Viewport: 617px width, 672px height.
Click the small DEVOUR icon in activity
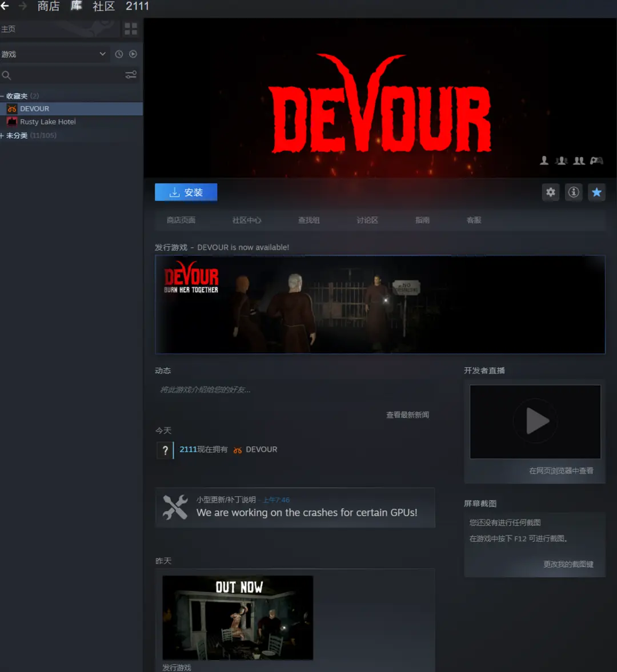click(238, 450)
